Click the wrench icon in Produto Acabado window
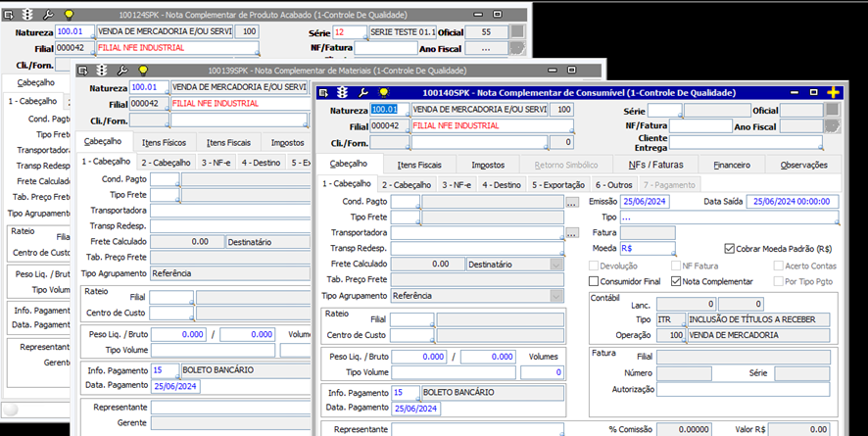The image size is (868, 436). tap(48, 15)
